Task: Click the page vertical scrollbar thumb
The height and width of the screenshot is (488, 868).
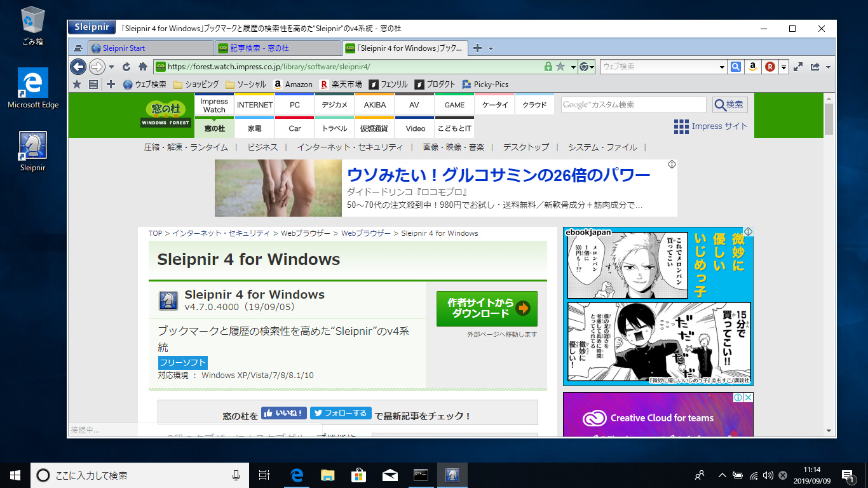Action: point(829,119)
